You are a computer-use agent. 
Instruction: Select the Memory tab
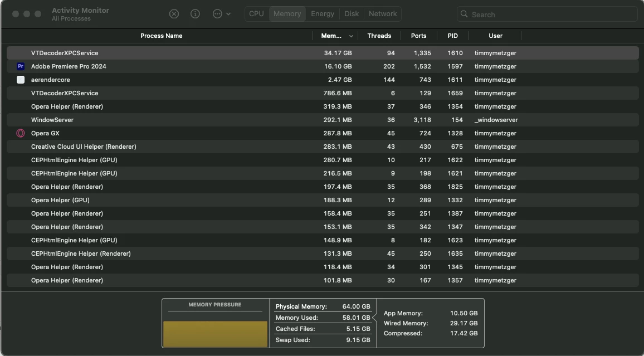tap(287, 13)
